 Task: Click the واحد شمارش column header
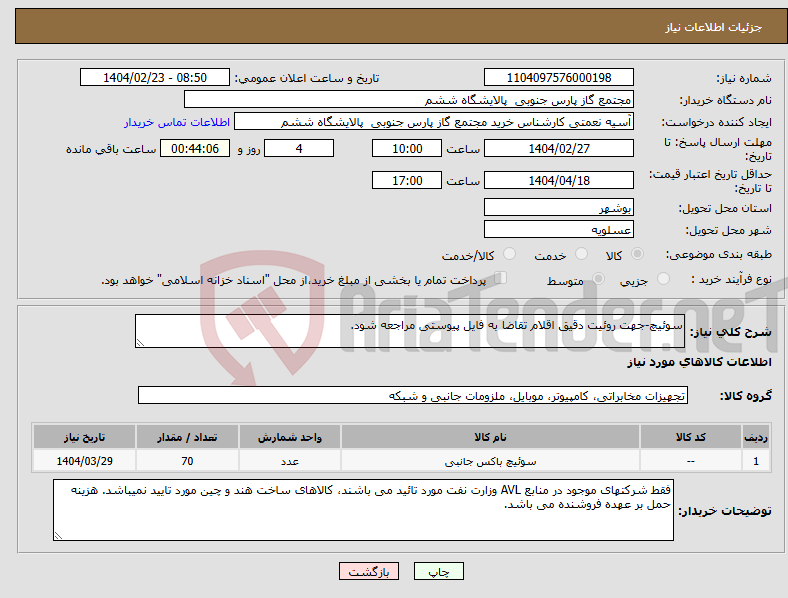click(x=290, y=437)
